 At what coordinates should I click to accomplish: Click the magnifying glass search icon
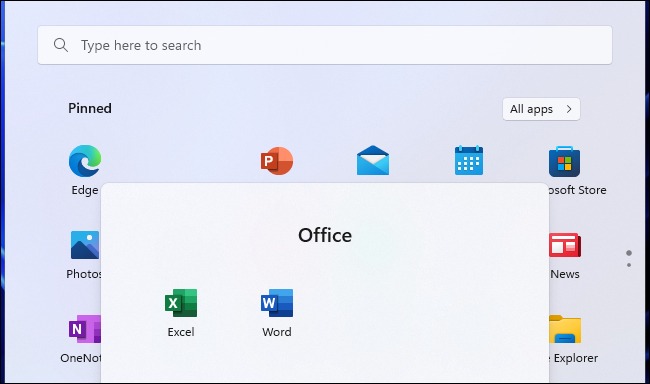point(61,45)
